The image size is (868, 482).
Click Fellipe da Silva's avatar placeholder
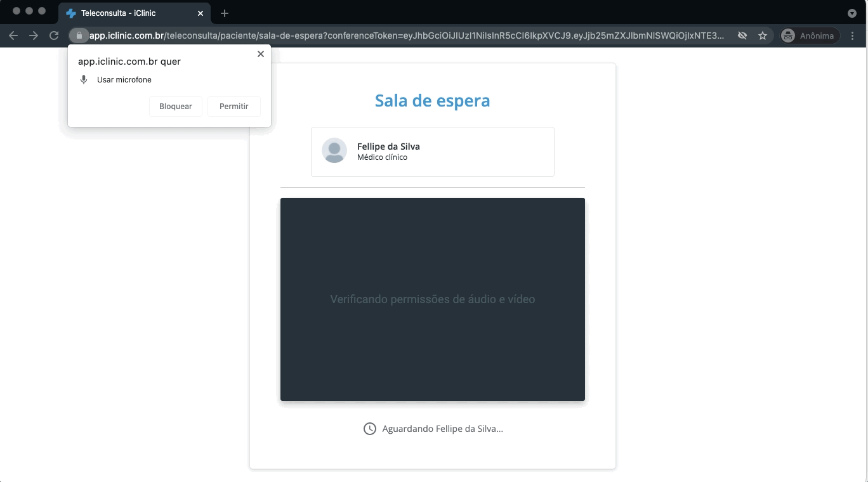pos(334,152)
